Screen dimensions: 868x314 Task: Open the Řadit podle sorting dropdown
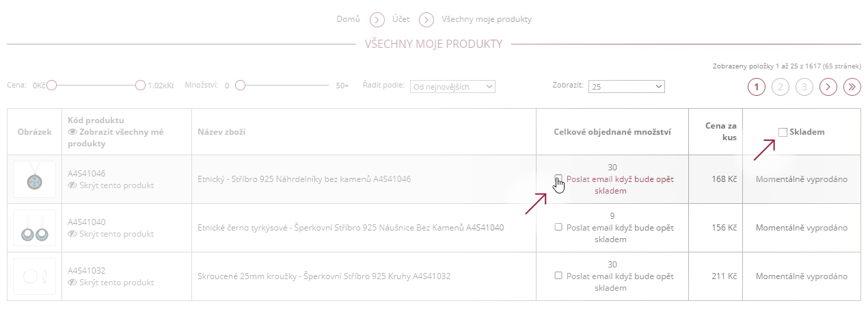(452, 87)
